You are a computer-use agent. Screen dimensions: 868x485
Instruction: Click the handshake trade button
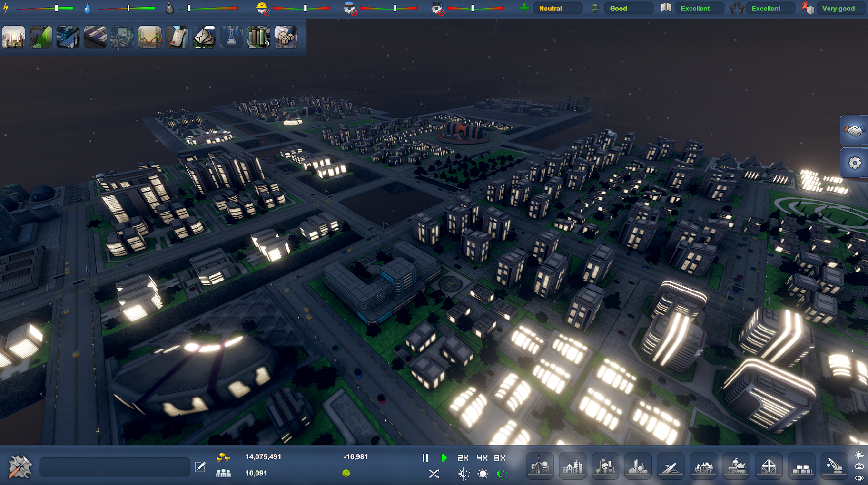tap(855, 130)
